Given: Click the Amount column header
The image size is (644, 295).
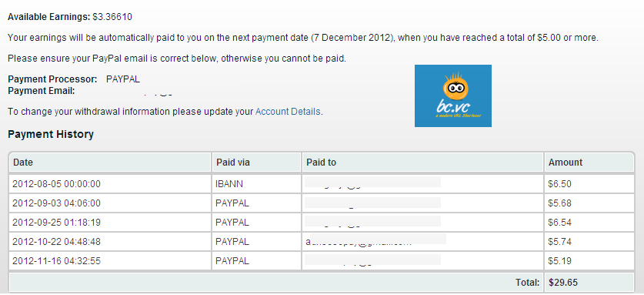Looking at the screenshot, I should coord(589,163).
